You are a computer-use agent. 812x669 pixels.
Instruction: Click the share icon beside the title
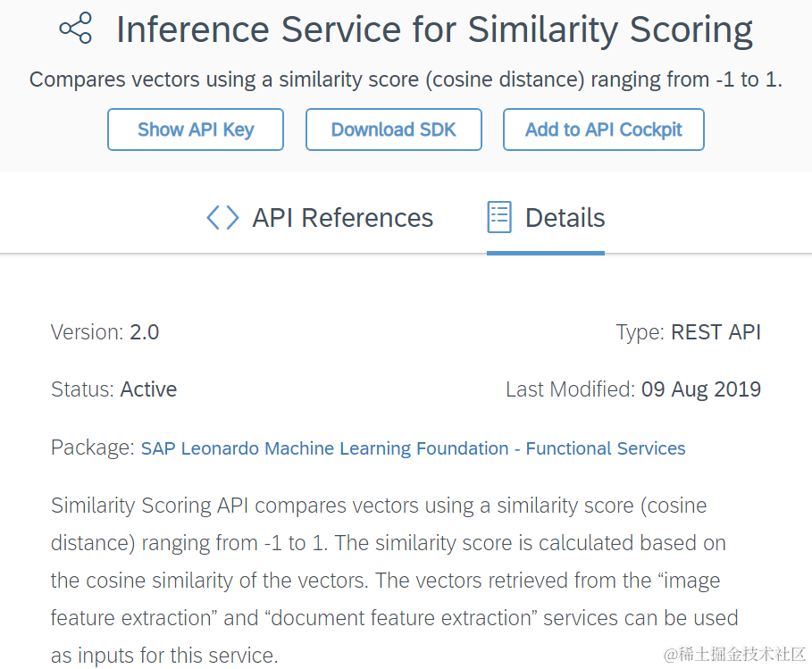76,28
